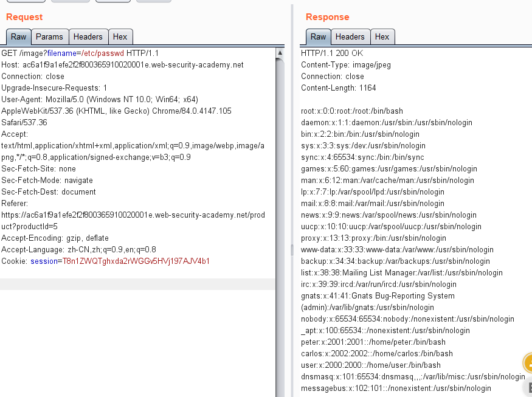This screenshot has height=397, width=532.
Task: Click the Accept-Language header line
Action: (78, 249)
